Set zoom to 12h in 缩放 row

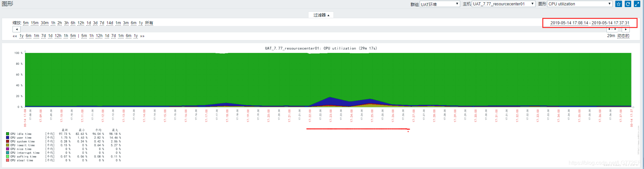point(81,23)
